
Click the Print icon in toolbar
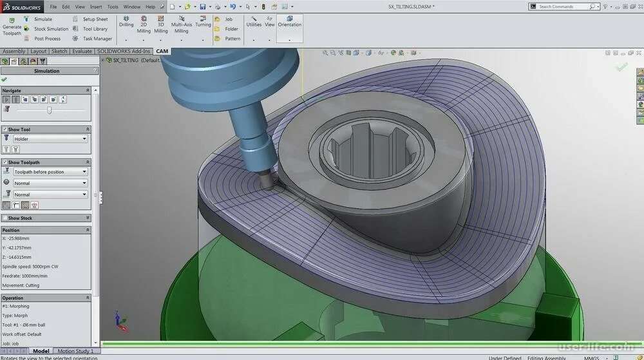point(218,6)
